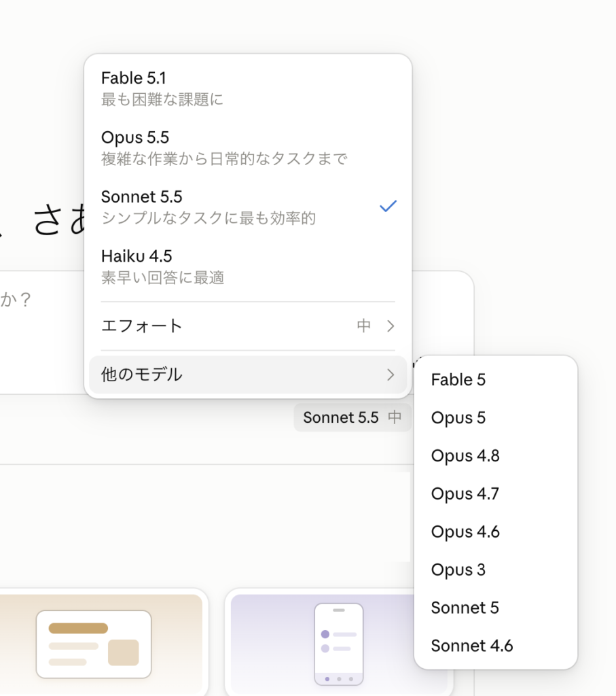Select the Opus 3 model
The width and height of the screenshot is (616, 696).
pyautogui.click(x=496, y=570)
